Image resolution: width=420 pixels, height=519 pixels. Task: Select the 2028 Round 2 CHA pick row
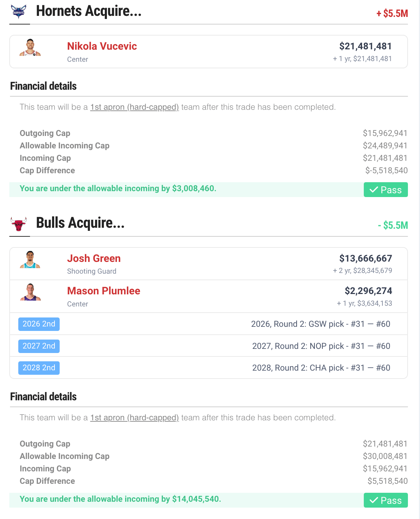(209, 368)
